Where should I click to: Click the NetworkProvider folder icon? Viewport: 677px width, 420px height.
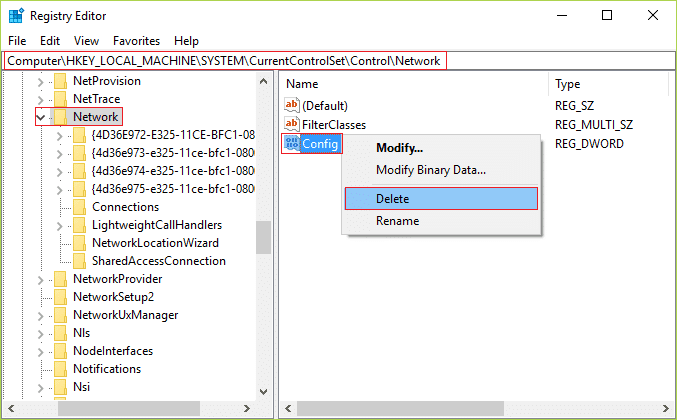pyautogui.click(x=60, y=279)
